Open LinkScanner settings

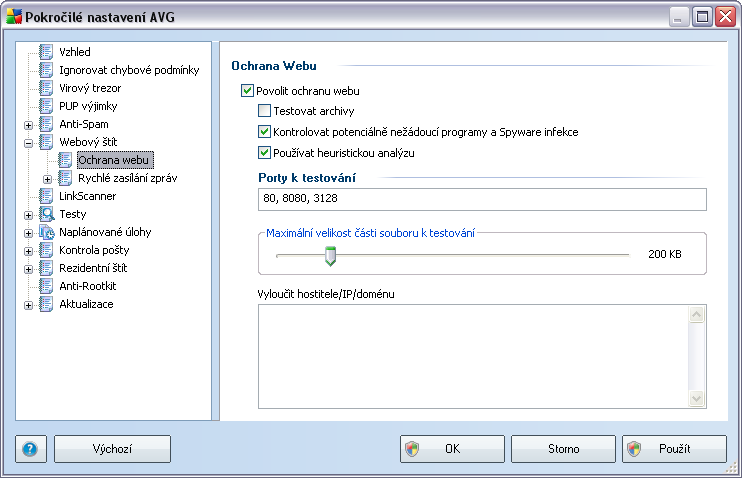coord(88,196)
